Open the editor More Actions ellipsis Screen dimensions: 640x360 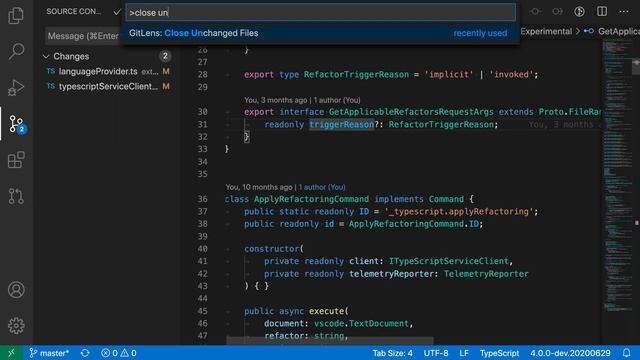(x=624, y=11)
